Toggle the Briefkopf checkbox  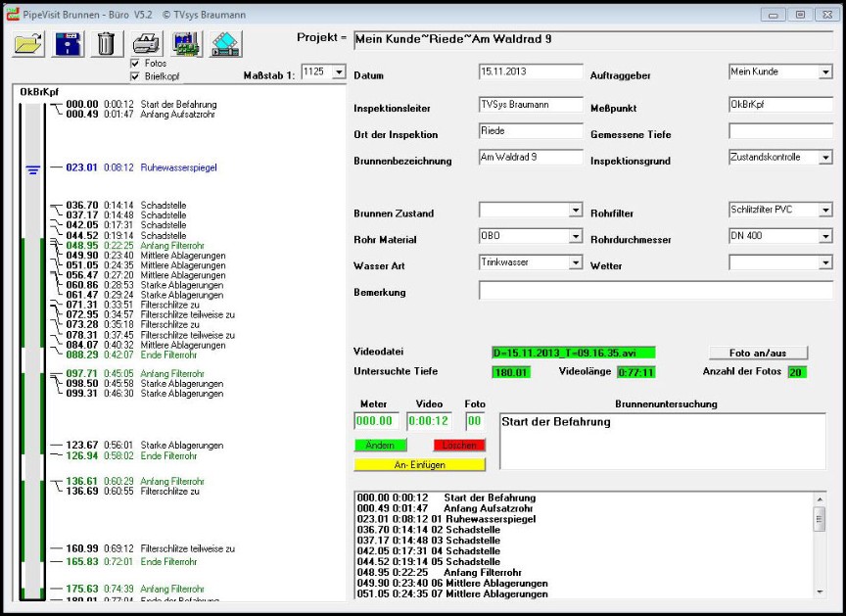[136, 76]
